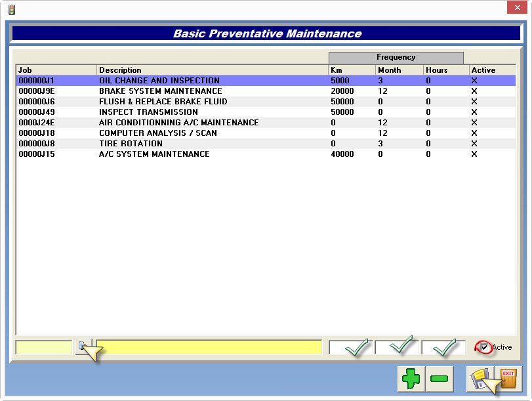Click the floppy disk save button

pos(480,379)
